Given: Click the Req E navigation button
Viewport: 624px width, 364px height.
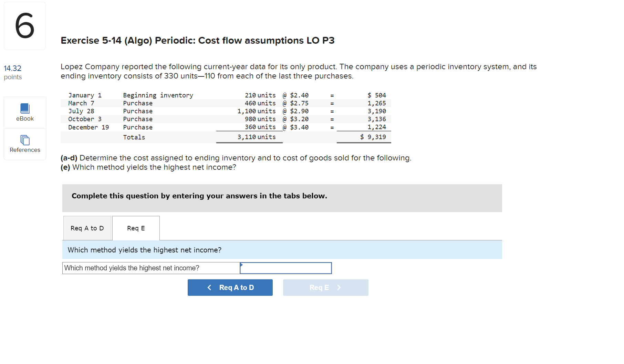Looking at the screenshot, I should (325, 288).
